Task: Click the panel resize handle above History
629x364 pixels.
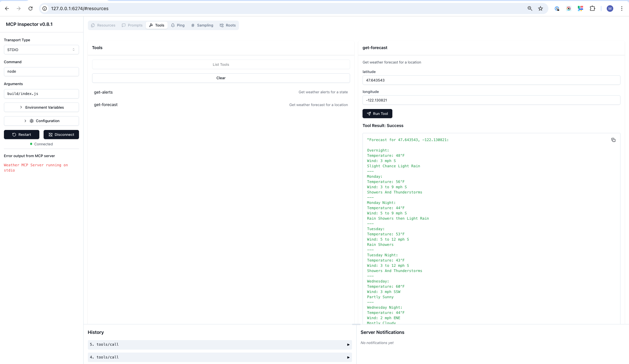Action: pyautogui.click(x=356, y=324)
